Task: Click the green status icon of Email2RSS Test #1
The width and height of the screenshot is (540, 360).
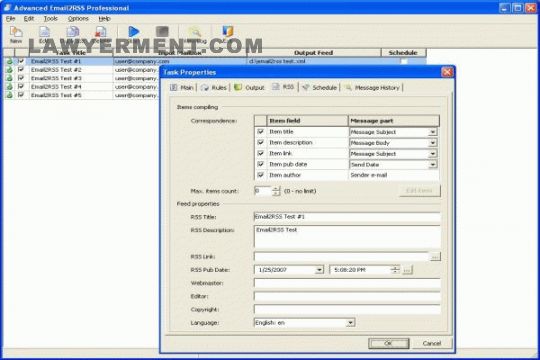Action: pyautogui.click(x=10, y=61)
